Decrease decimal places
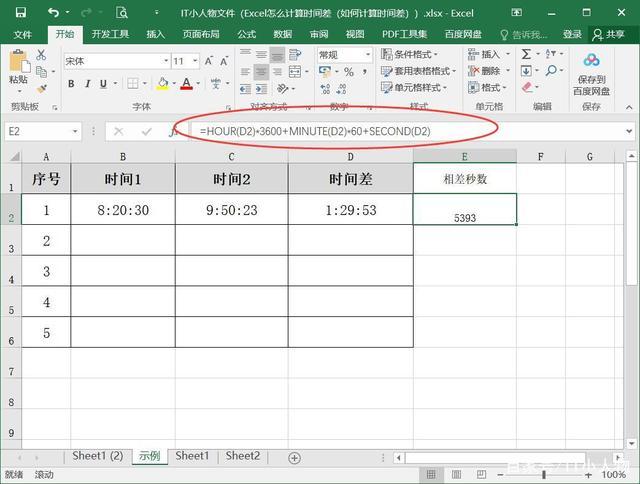Viewport: 640px width, 484px height. (x=342, y=89)
